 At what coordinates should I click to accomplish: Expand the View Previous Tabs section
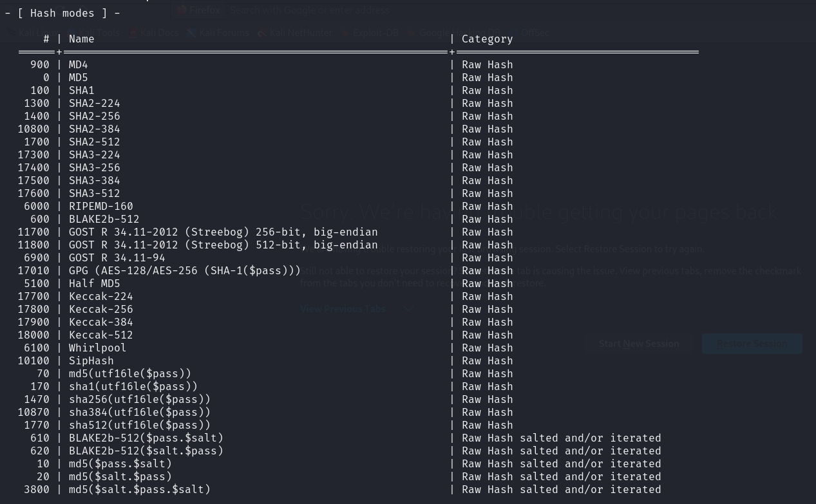pyautogui.click(x=343, y=309)
